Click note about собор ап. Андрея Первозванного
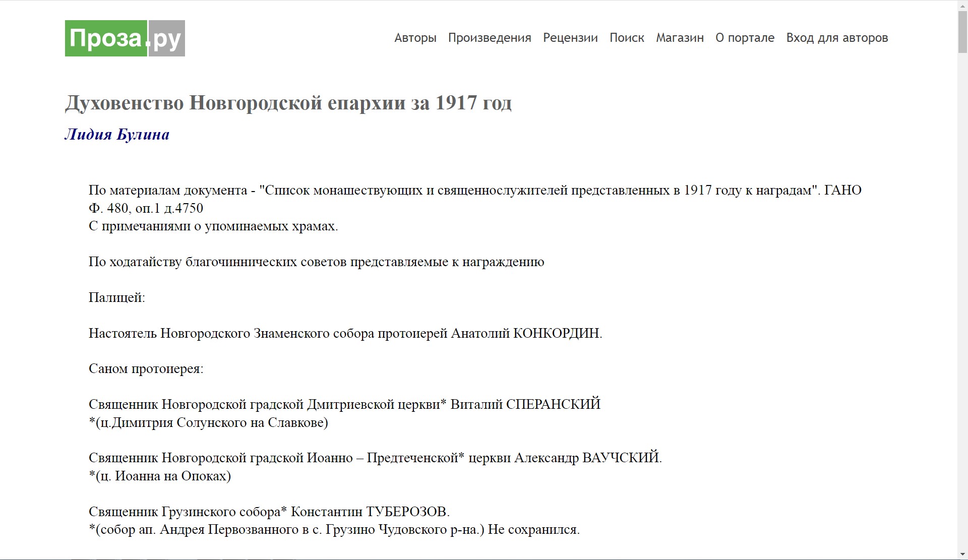 (x=334, y=530)
